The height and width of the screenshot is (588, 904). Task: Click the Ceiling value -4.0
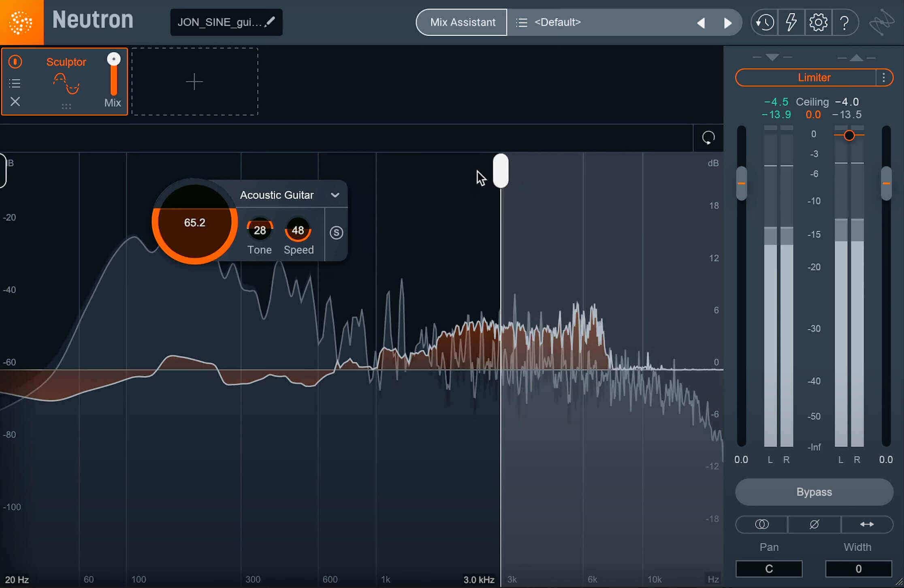847,102
